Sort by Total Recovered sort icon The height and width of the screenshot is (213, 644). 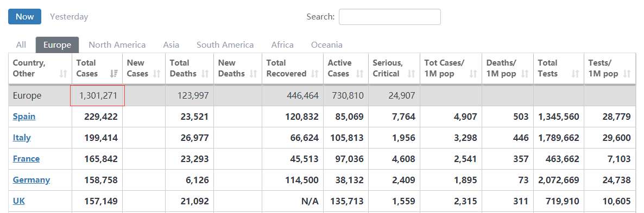(314, 74)
